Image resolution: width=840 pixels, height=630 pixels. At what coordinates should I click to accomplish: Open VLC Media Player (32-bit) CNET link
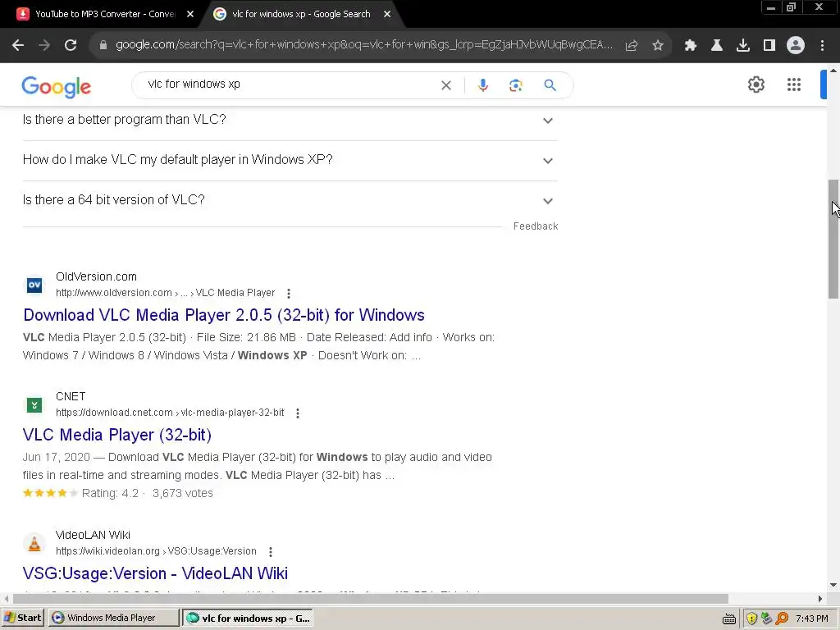click(116, 435)
